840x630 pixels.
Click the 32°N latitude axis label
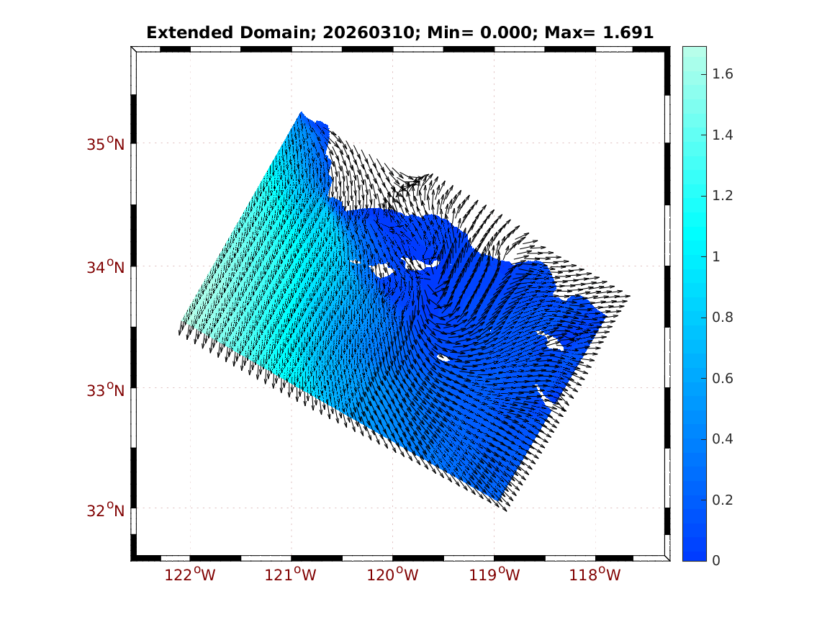(x=106, y=511)
